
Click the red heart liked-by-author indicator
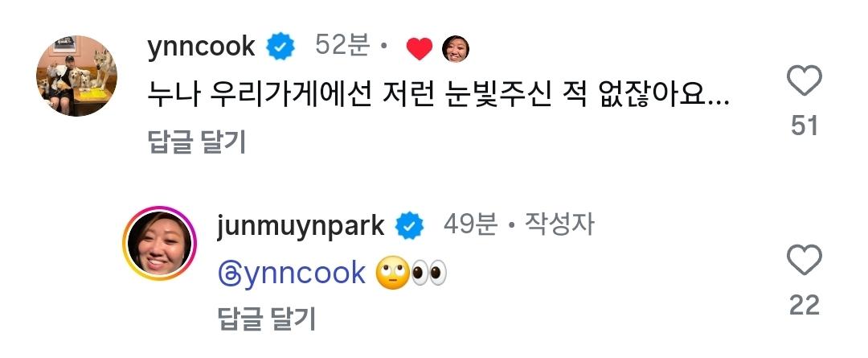(x=419, y=49)
